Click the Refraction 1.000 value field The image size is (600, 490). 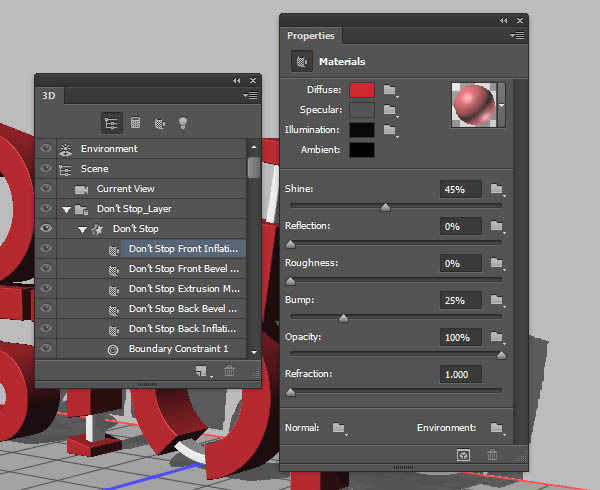pos(461,374)
